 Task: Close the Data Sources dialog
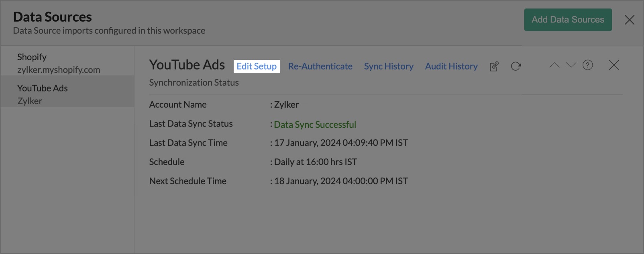(x=630, y=20)
